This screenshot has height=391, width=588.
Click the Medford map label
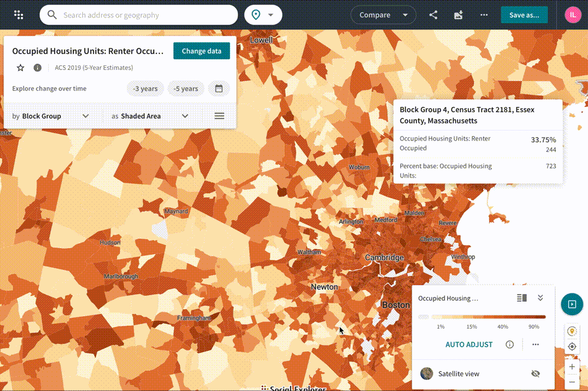(386, 220)
